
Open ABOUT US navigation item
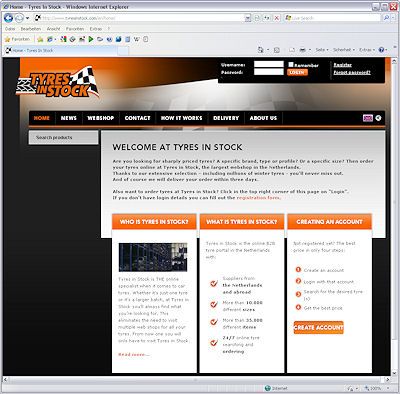pyautogui.click(x=263, y=118)
